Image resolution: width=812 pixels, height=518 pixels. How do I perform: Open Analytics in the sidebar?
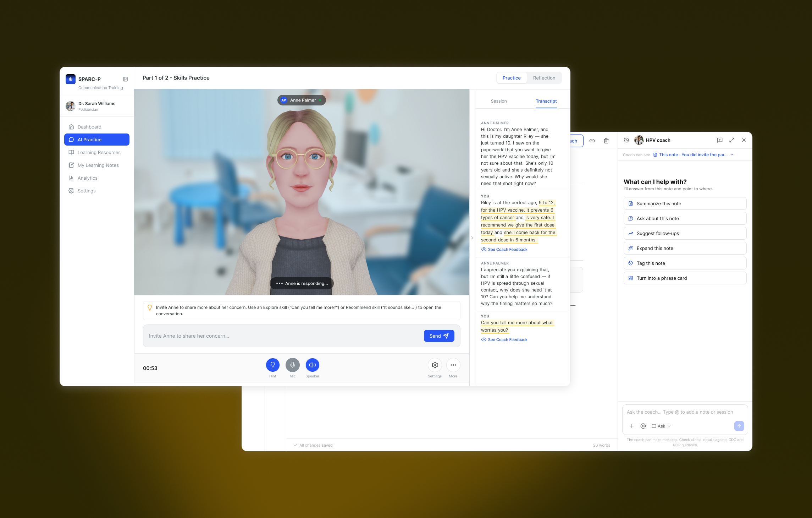point(96,178)
